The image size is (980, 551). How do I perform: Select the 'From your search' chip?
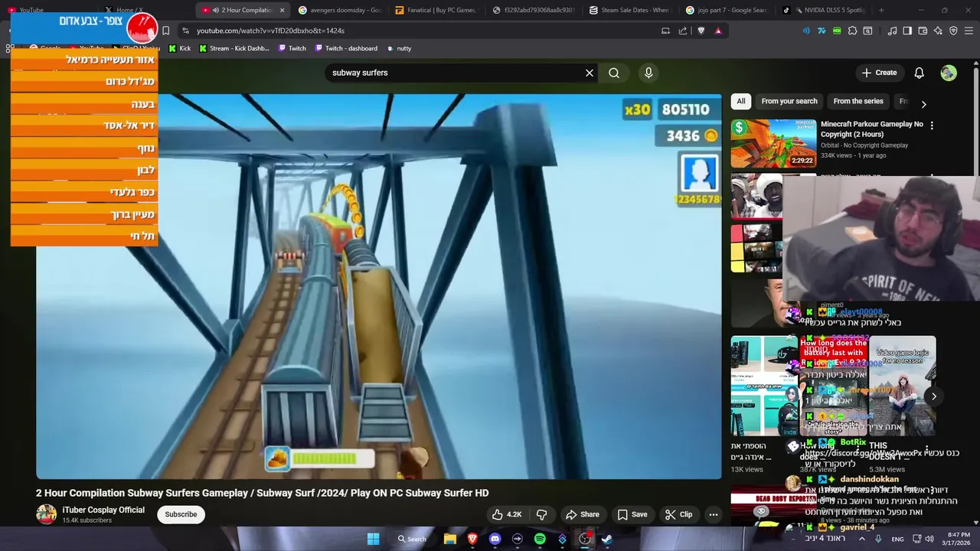(789, 101)
